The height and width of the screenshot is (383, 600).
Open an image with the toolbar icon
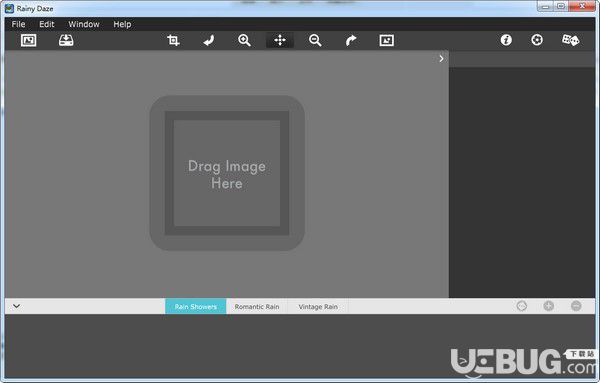pyautogui.click(x=28, y=40)
